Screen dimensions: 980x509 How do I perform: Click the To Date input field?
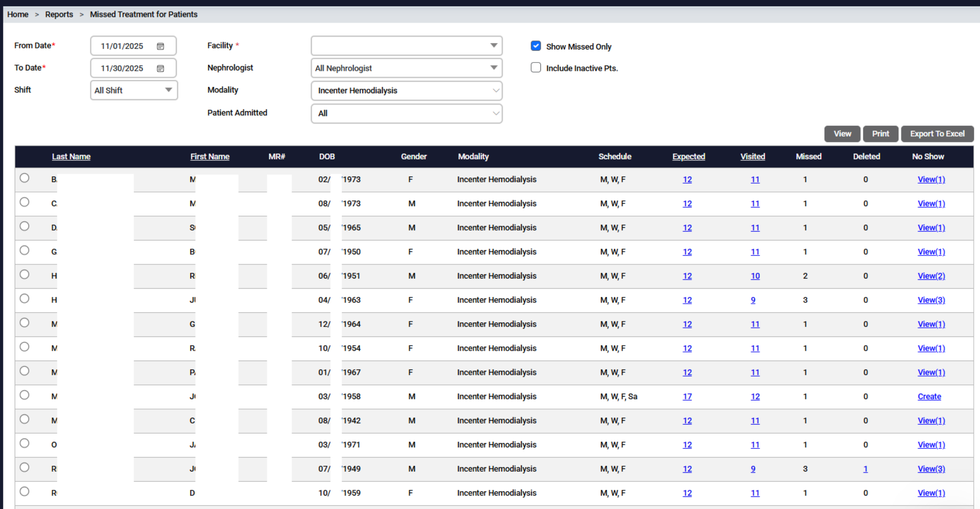[133, 68]
